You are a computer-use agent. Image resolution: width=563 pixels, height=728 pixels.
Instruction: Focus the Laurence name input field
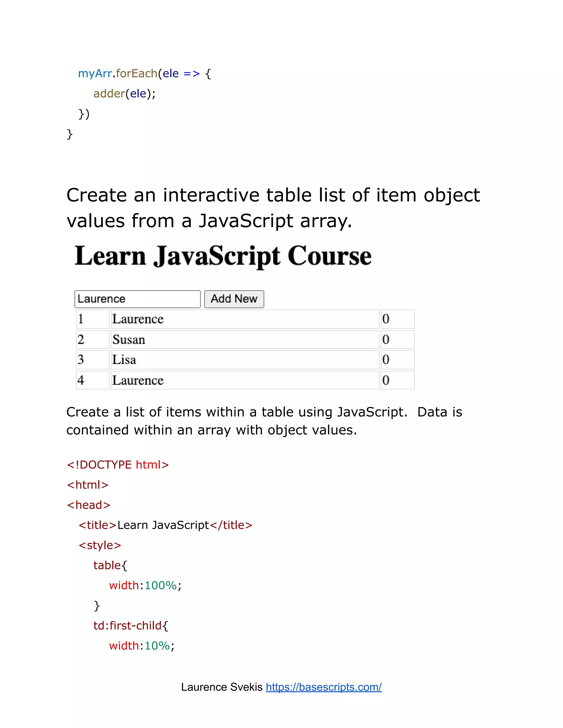point(137,299)
